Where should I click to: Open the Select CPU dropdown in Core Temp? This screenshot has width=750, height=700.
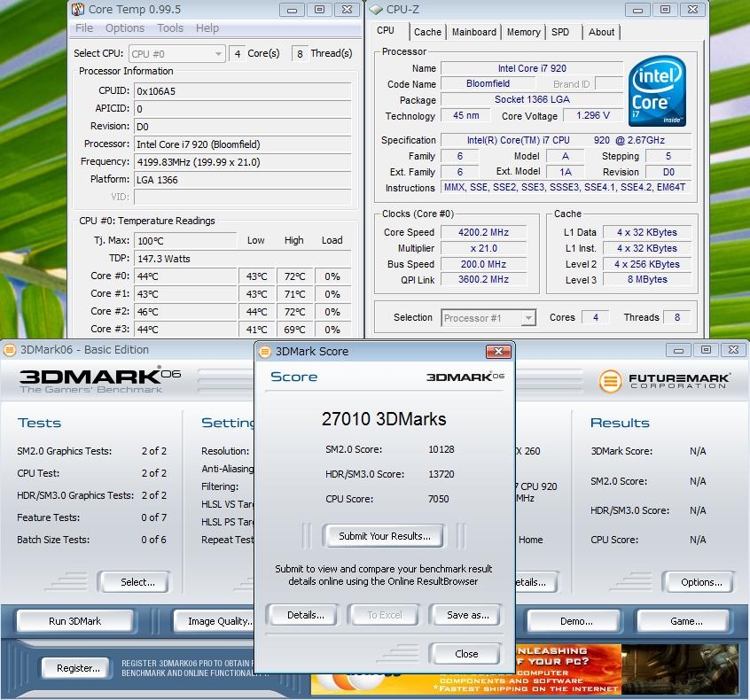click(x=176, y=53)
